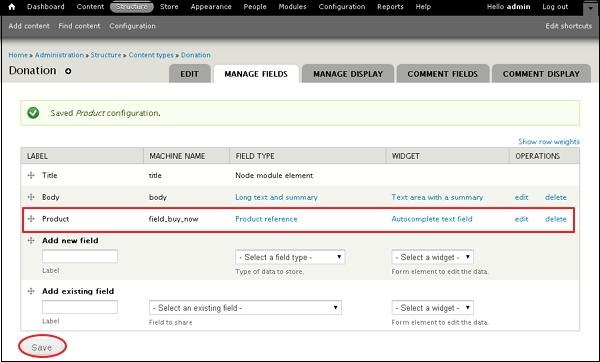Click Product reference field type link
This screenshot has width=600, height=362.
266,219
